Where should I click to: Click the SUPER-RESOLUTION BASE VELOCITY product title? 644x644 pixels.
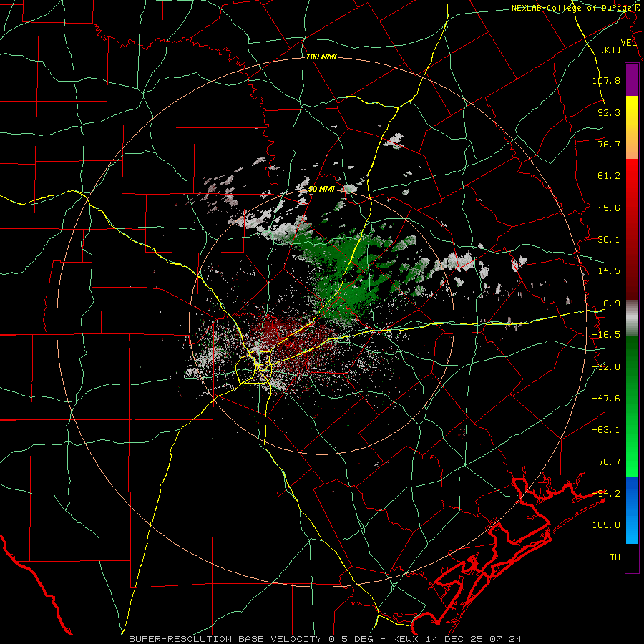point(227,639)
